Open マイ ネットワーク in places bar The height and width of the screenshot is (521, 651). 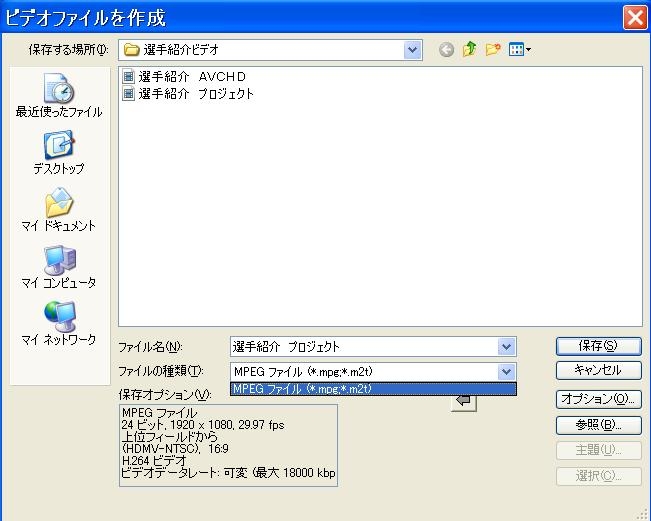[59, 323]
